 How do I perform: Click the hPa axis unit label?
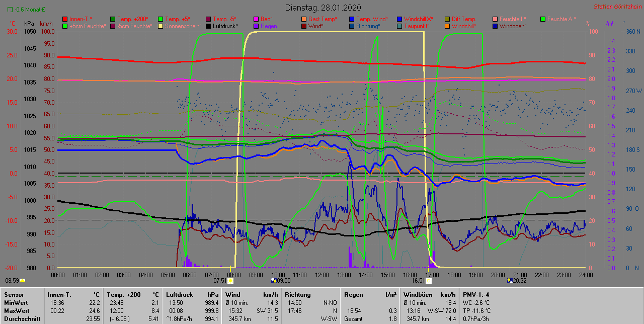(29, 24)
